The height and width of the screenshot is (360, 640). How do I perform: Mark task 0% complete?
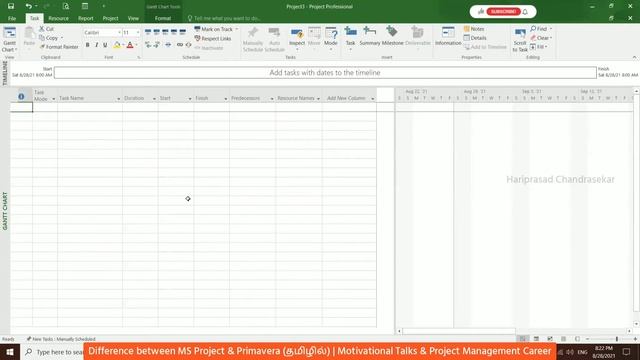point(148,32)
